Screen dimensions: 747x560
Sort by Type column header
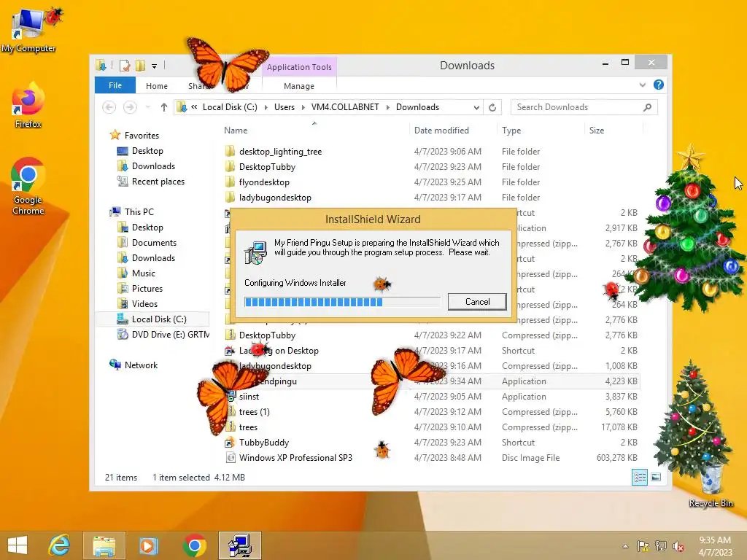(x=511, y=131)
